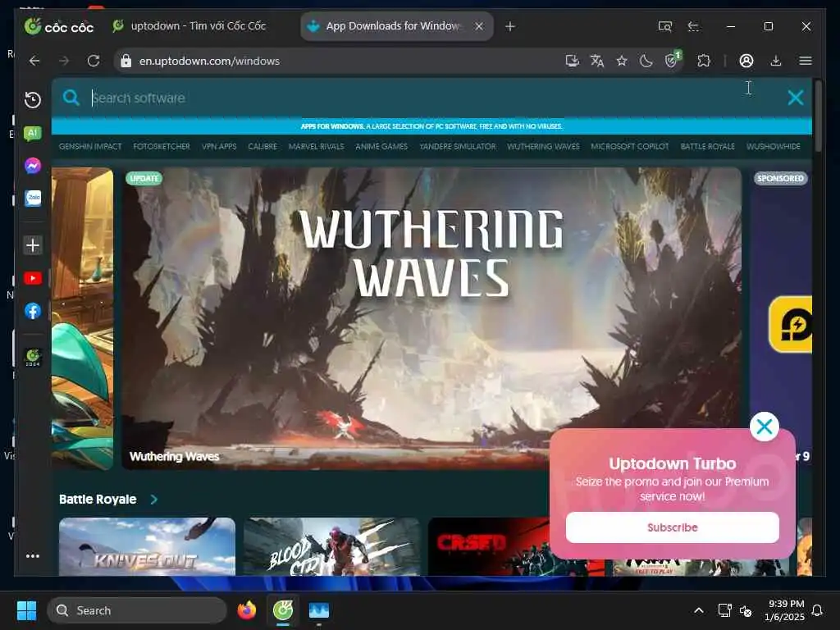Close the Uptodown Turbo popup
The height and width of the screenshot is (630, 840).
[x=765, y=427]
